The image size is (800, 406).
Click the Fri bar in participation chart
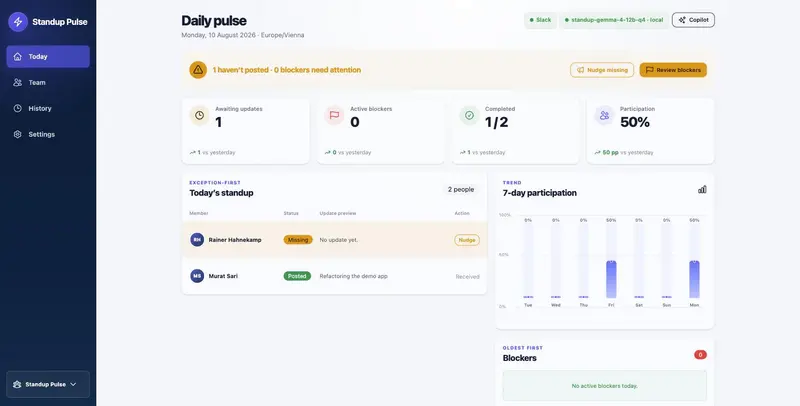(611, 279)
